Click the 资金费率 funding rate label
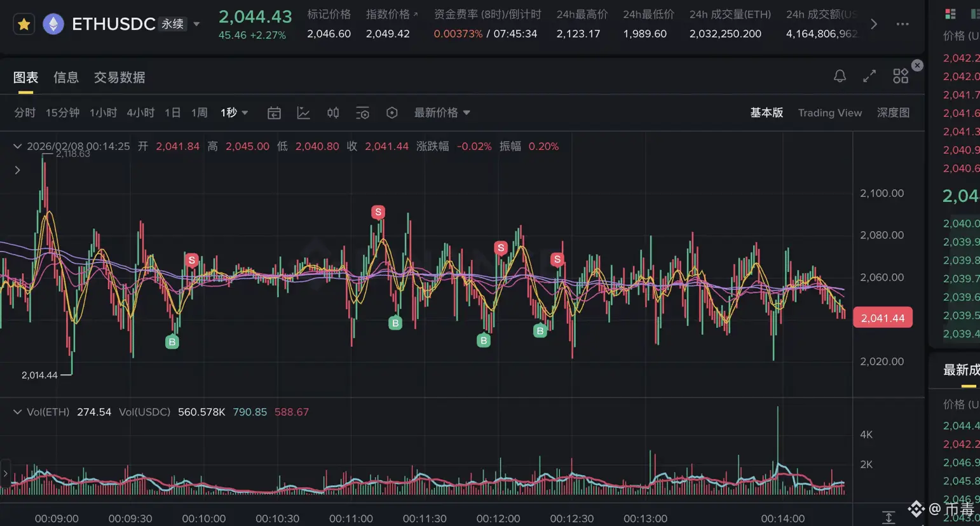The height and width of the screenshot is (526, 980). click(487, 14)
